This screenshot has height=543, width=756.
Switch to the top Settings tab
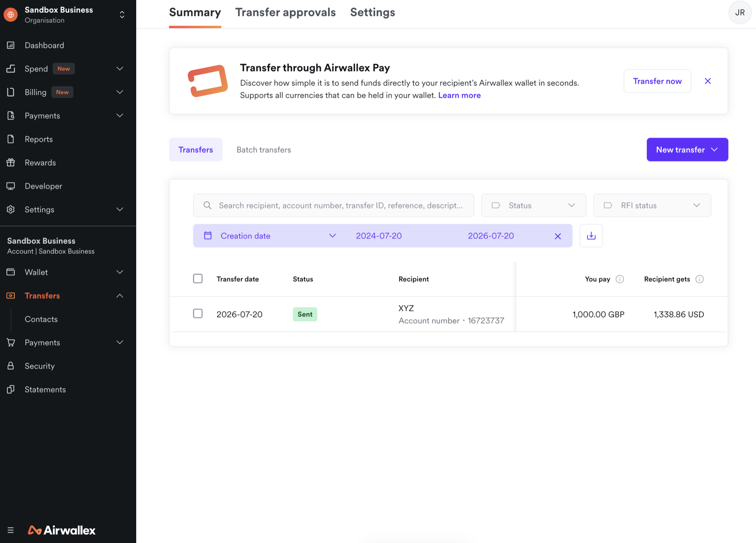tap(372, 12)
